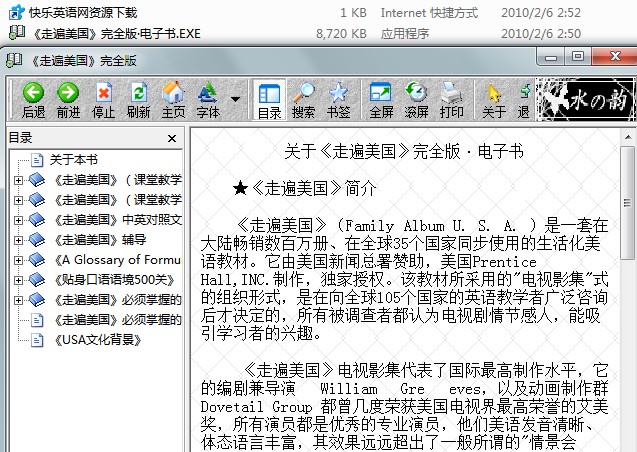Select 关于本书 in the contents tree
Image resolution: width=637 pixels, height=452 pixels.
(74, 160)
